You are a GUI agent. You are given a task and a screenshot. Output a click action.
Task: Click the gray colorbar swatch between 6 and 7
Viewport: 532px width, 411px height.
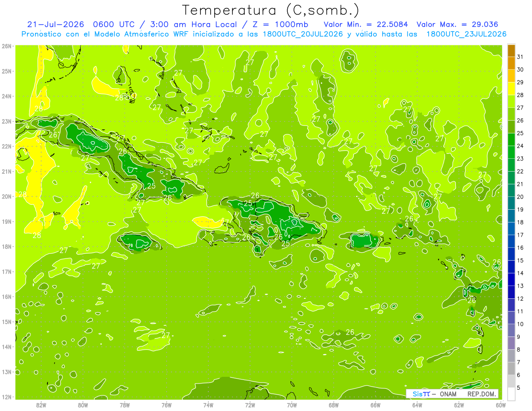[511, 368]
